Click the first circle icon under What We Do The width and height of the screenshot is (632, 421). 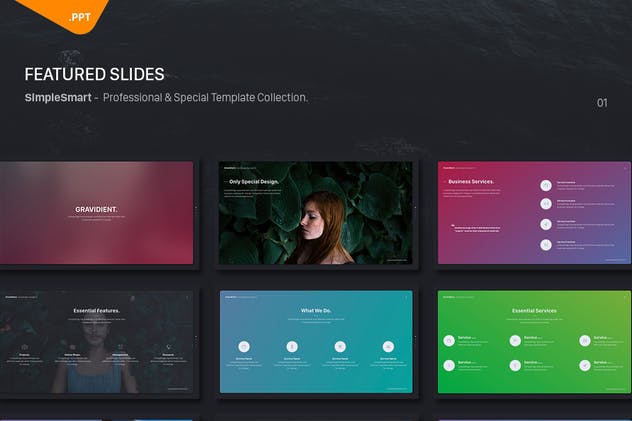243,346
